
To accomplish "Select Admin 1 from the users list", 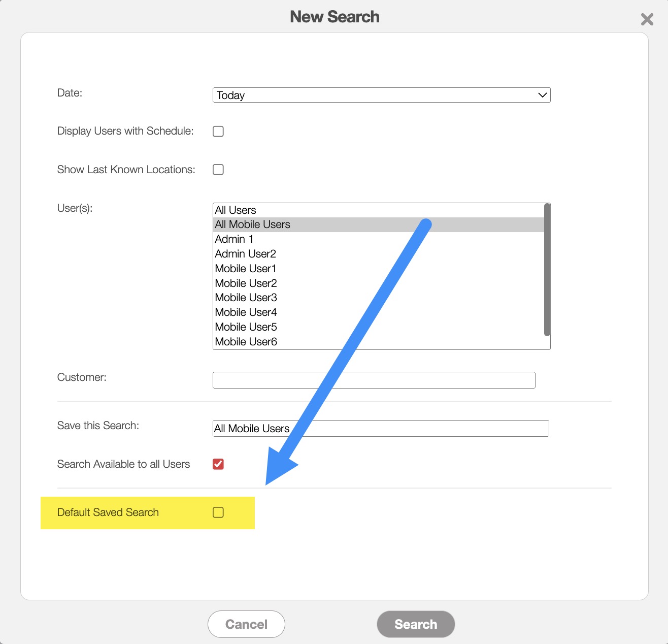I will (x=234, y=239).
